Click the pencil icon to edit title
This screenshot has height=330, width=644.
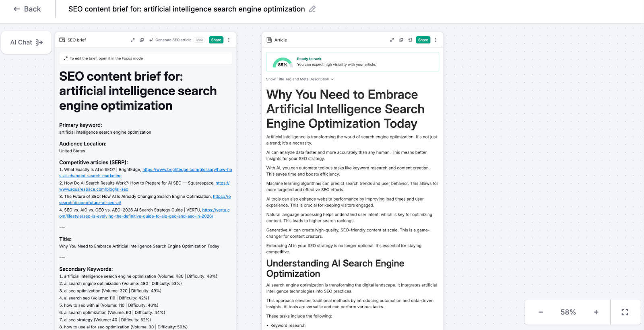click(312, 9)
